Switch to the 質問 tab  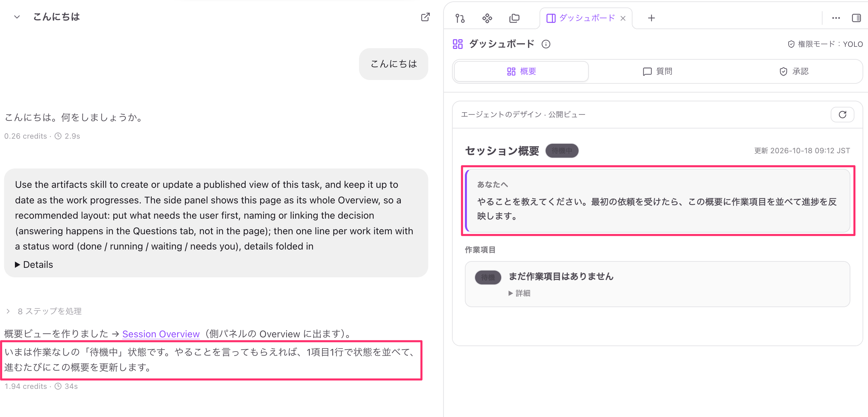click(x=657, y=71)
